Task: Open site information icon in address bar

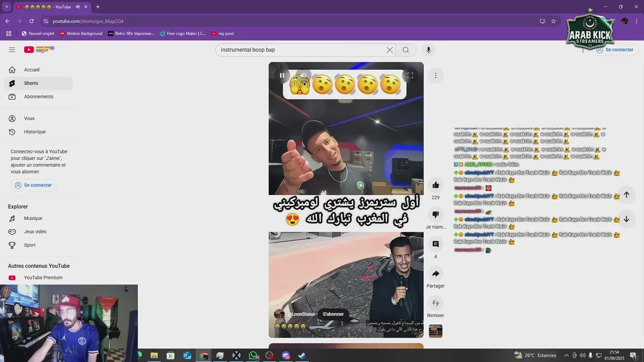Action: click(46, 21)
